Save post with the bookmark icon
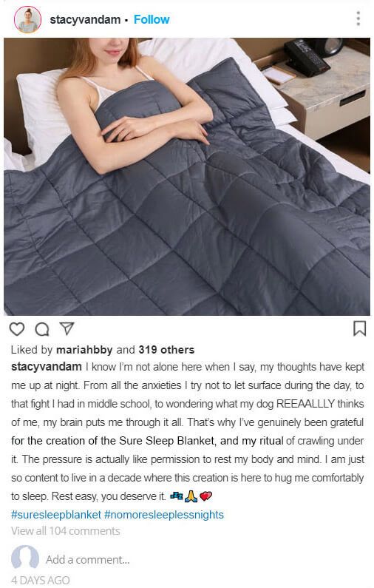Screen dimensions: 374x588 (x=359, y=328)
